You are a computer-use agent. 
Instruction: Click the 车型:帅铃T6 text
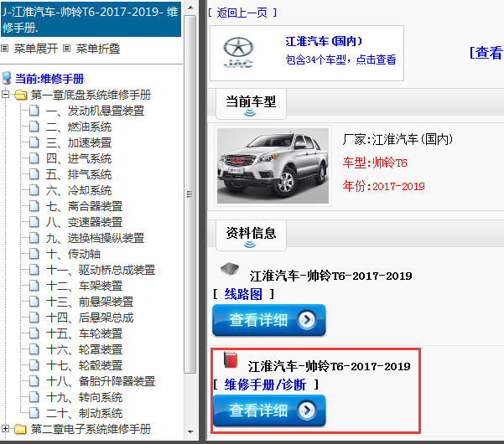375,163
